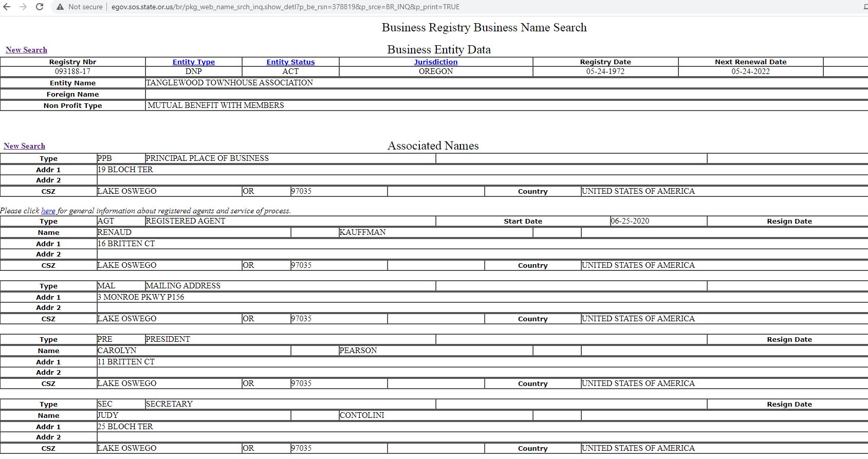Open the Entity Status column header link
This screenshot has height=459, width=868.
pyautogui.click(x=290, y=62)
